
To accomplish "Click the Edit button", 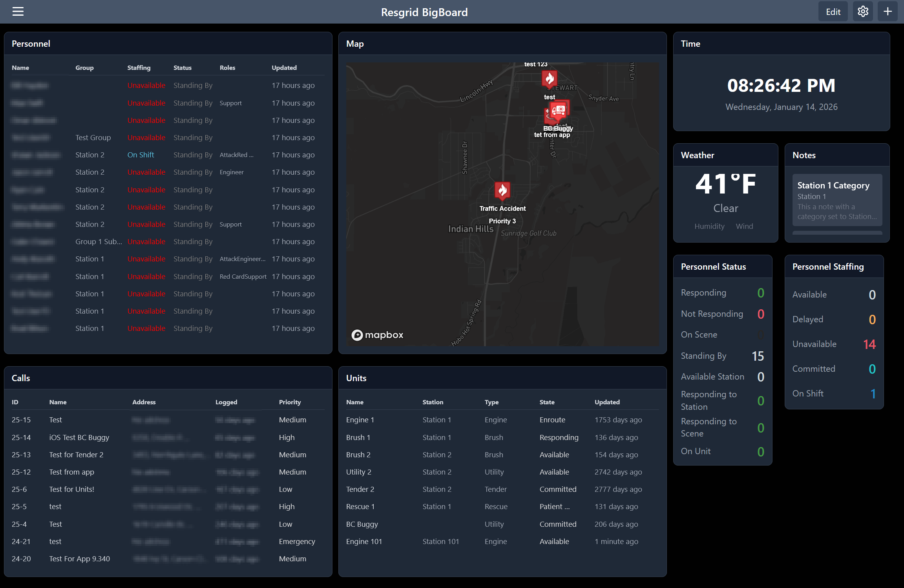I will pos(833,12).
